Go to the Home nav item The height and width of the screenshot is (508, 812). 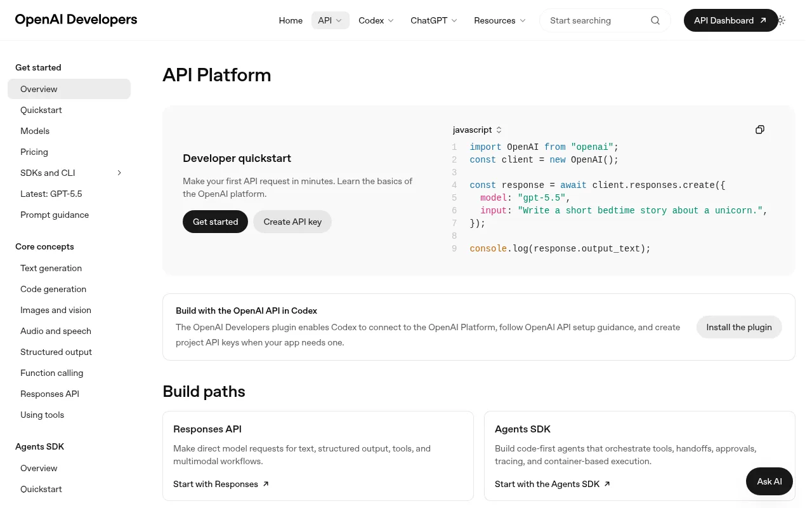(291, 20)
